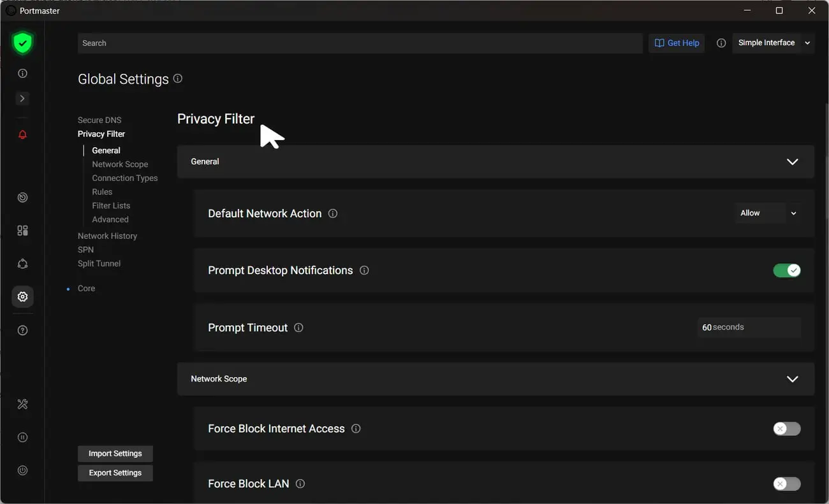
Task: Open the help question mark sidebar icon
Action: click(22, 331)
